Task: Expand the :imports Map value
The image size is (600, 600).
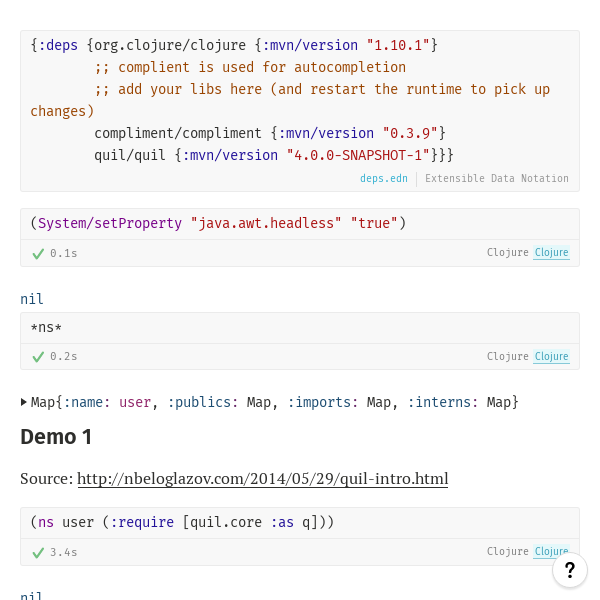Action: click(379, 402)
